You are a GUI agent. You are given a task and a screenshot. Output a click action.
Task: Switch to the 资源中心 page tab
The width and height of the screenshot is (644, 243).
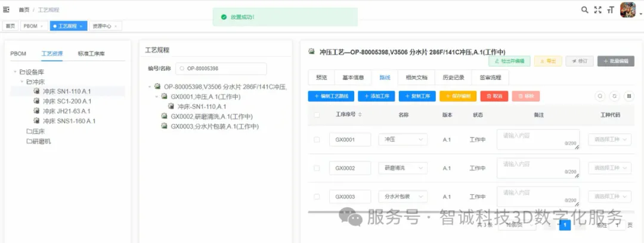(x=105, y=26)
